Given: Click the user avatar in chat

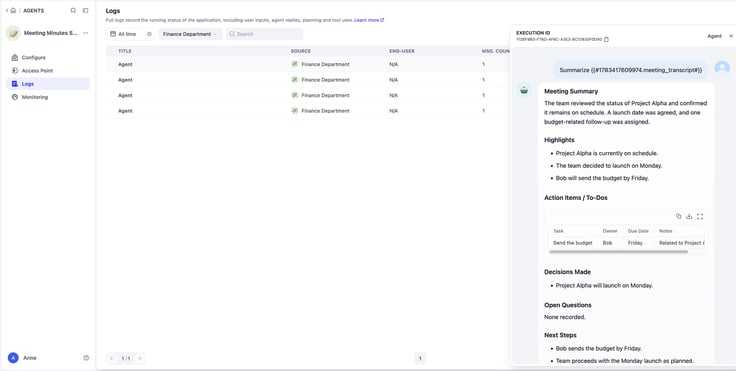Looking at the screenshot, I should pos(722,68).
